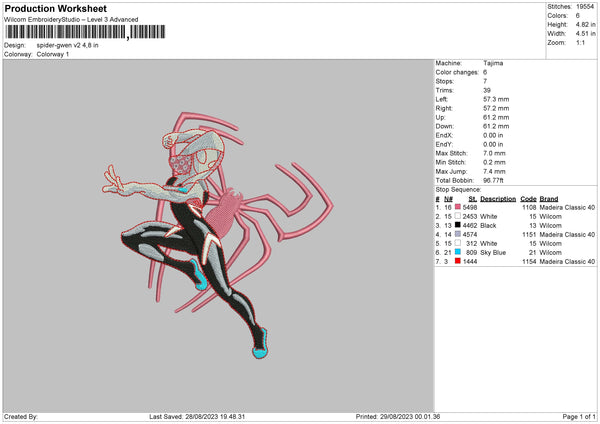This screenshot has height=424, width=600.
Task: Click the red swatch beside 1444
Action: (x=458, y=261)
